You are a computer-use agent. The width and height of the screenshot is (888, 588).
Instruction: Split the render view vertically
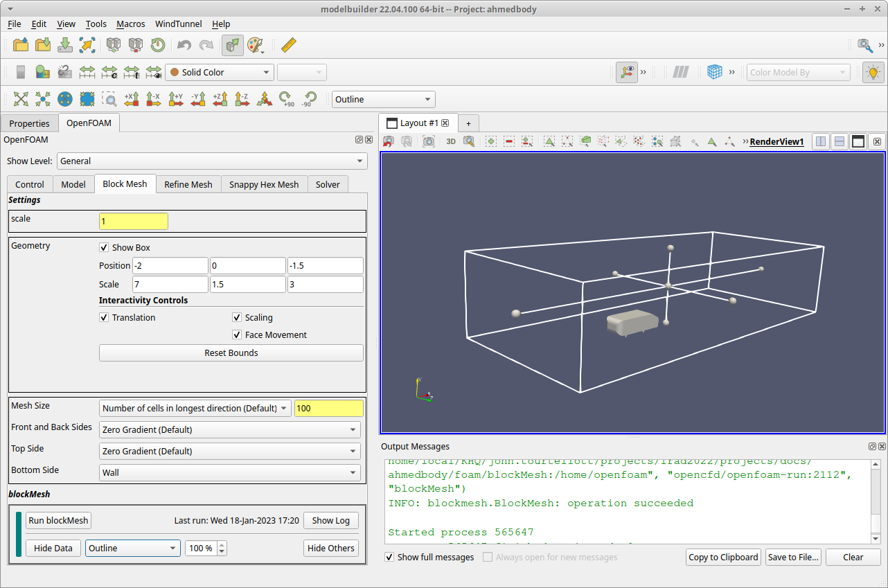(x=840, y=141)
